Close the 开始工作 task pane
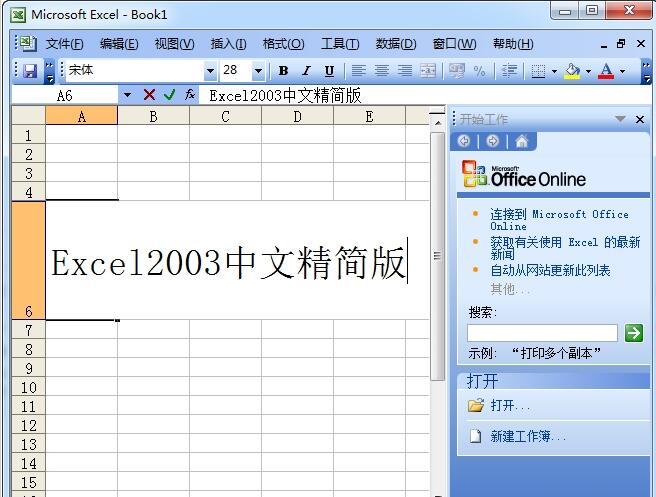 pos(640,120)
